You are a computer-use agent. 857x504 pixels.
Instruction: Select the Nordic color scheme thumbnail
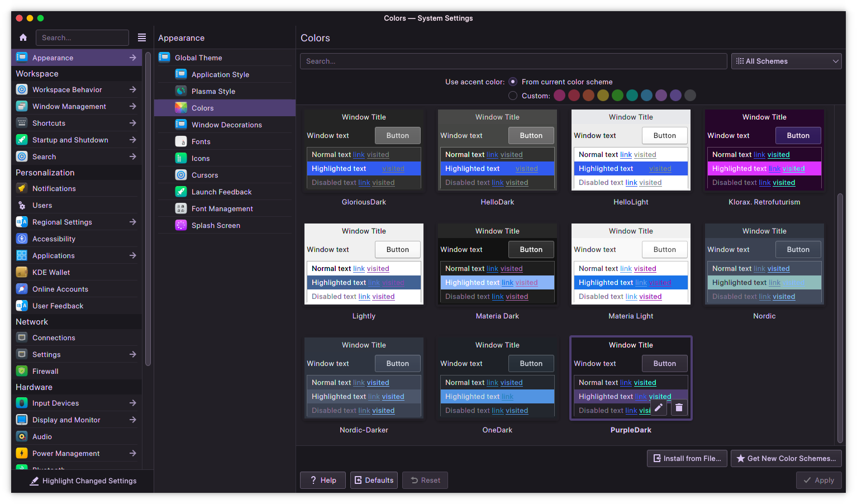click(764, 264)
